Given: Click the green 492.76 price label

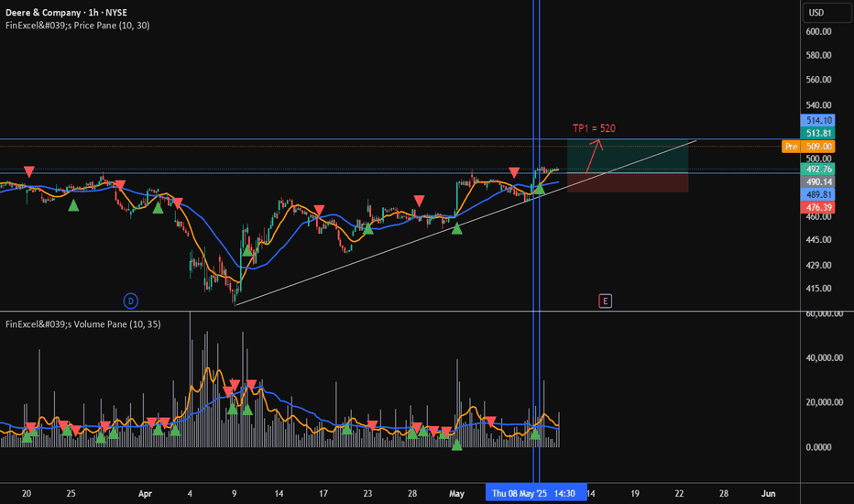Looking at the screenshot, I should (x=818, y=169).
